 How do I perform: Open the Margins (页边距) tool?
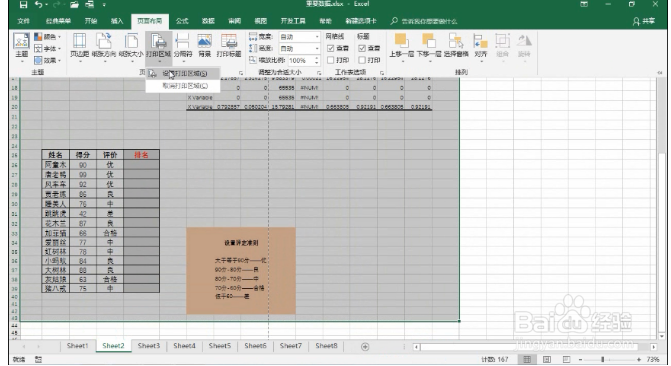80,48
